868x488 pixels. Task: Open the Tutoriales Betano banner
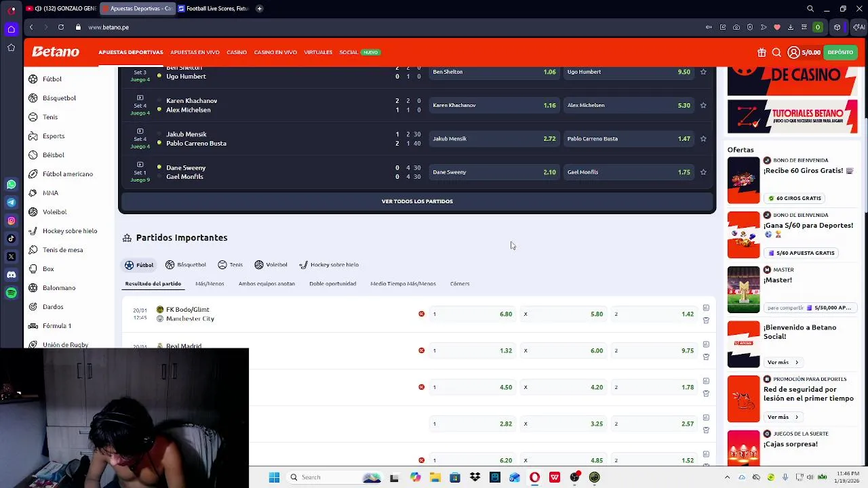pos(792,117)
